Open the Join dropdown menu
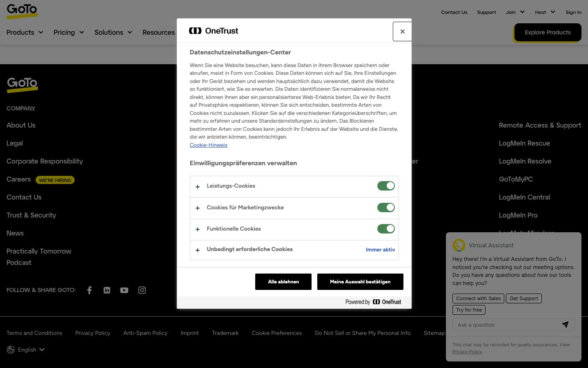 click(515, 12)
